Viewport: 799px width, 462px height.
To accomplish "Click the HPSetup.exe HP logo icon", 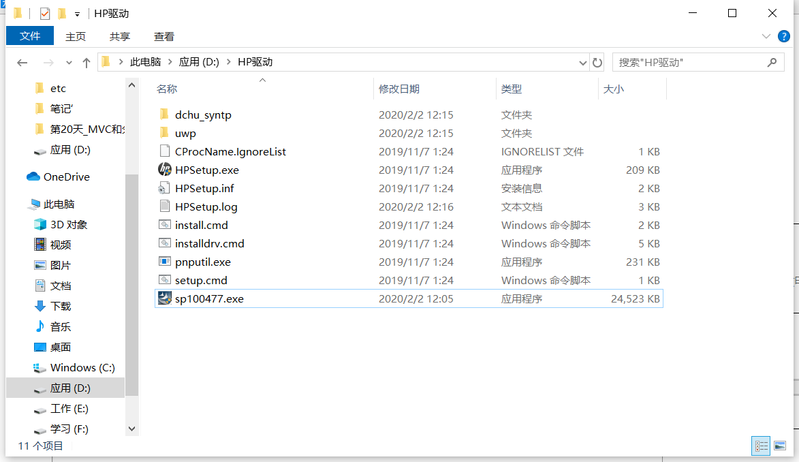I will click(x=165, y=170).
